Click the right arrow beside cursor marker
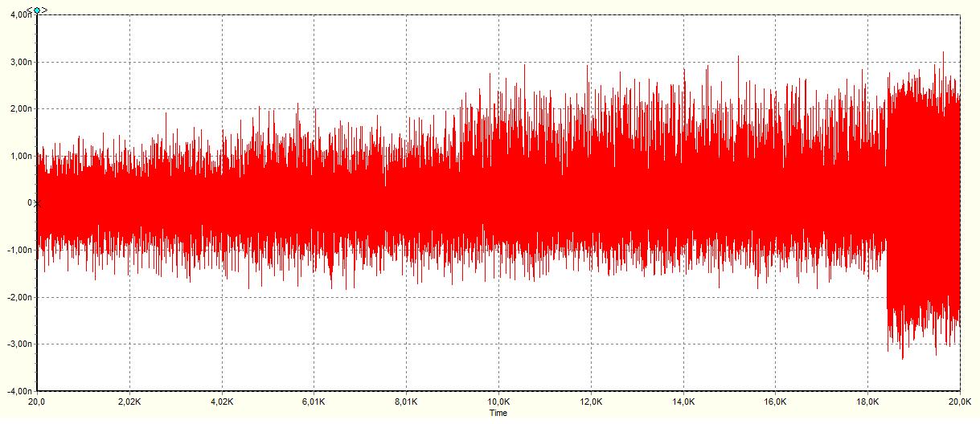 (x=43, y=10)
